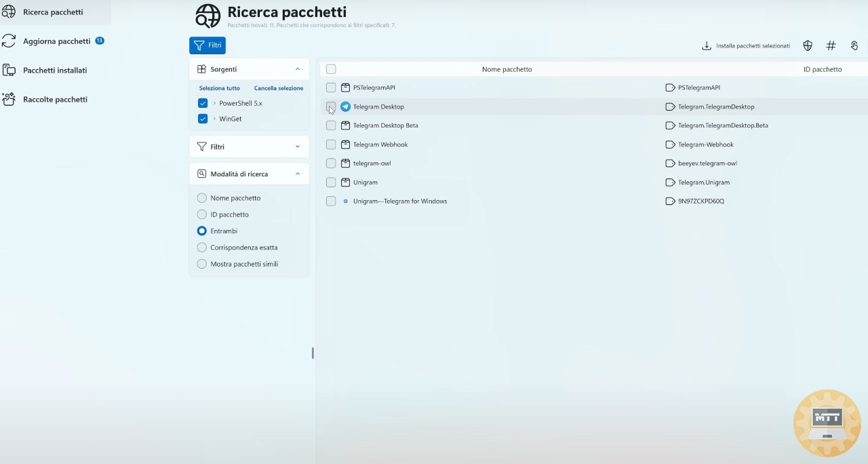Click the interactive install hand icon

[x=854, y=46]
